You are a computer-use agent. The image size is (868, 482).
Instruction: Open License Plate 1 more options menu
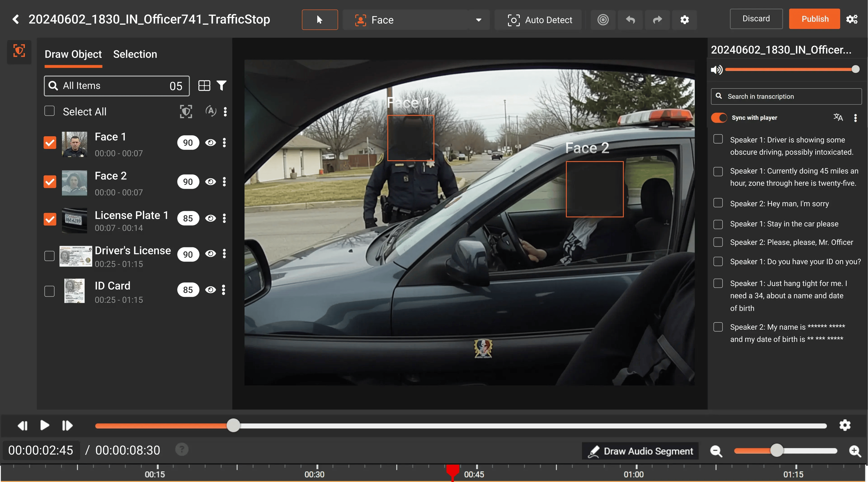[224, 218]
